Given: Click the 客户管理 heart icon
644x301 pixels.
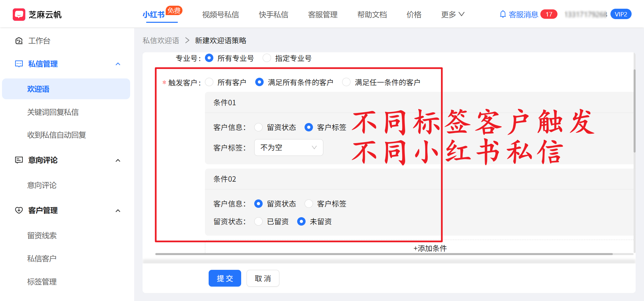Looking at the screenshot, I should click(19, 210).
